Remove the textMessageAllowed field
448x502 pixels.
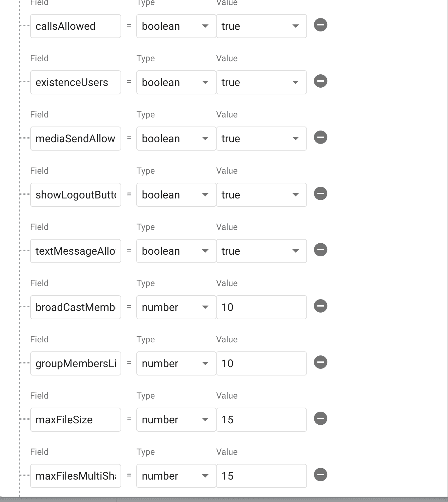coord(320,250)
